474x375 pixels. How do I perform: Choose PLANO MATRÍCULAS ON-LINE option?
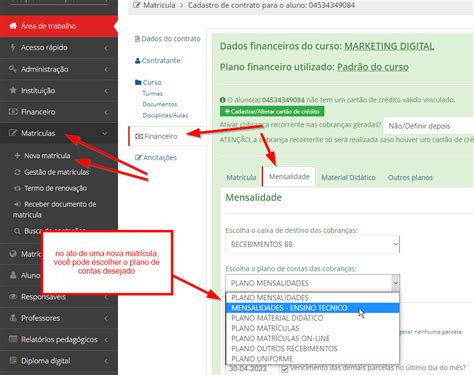(x=312, y=338)
